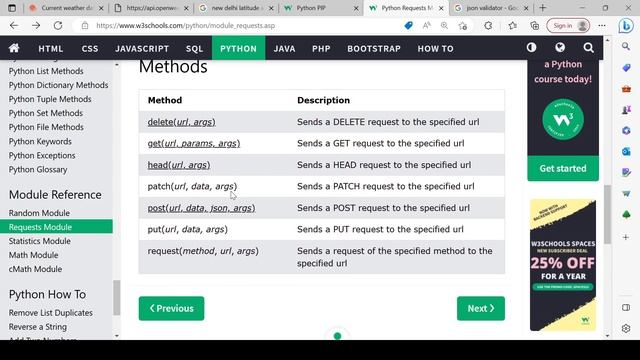Viewport: 640px width, 360px height.
Task: Click the Next page button
Action: click(x=481, y=308)
